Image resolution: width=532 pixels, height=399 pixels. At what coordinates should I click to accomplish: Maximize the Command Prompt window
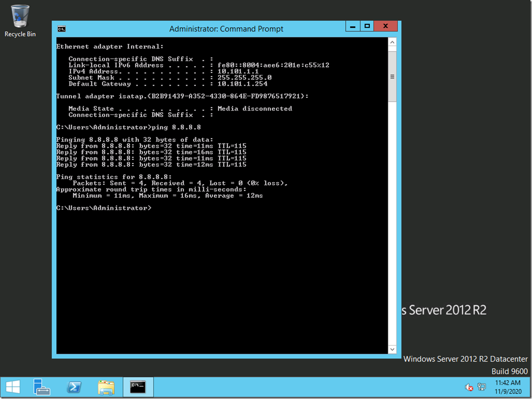click(367, 26)
